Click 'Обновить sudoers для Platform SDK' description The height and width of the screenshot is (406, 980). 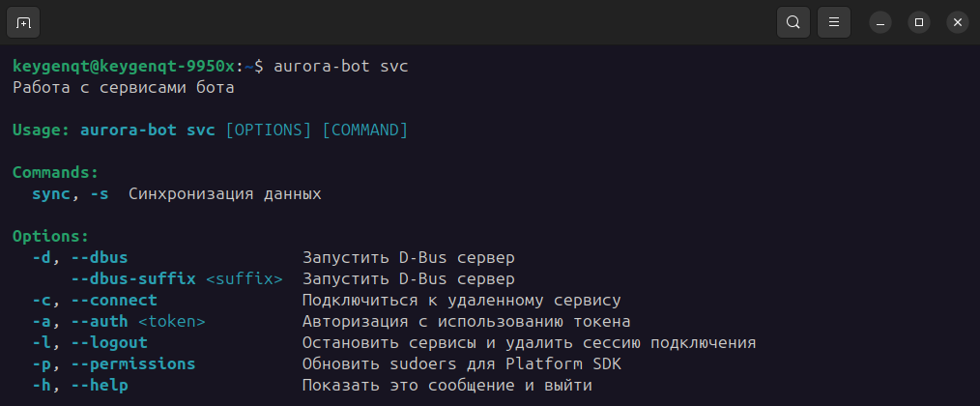462,364
